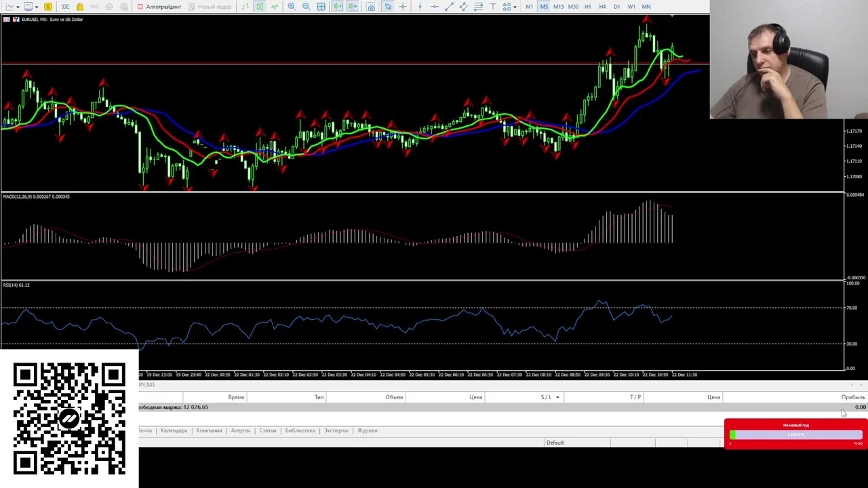Switch to M1 timeframe
Viewport: 868px width, 488px height.
click(x=530, y=6)
